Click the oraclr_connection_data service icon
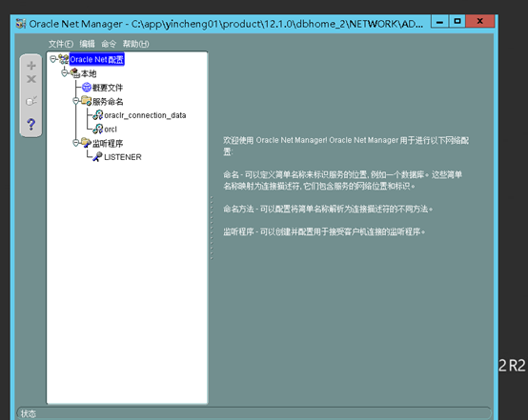The height and width of the screenshot is (420, 528). [x=98, y=115]
